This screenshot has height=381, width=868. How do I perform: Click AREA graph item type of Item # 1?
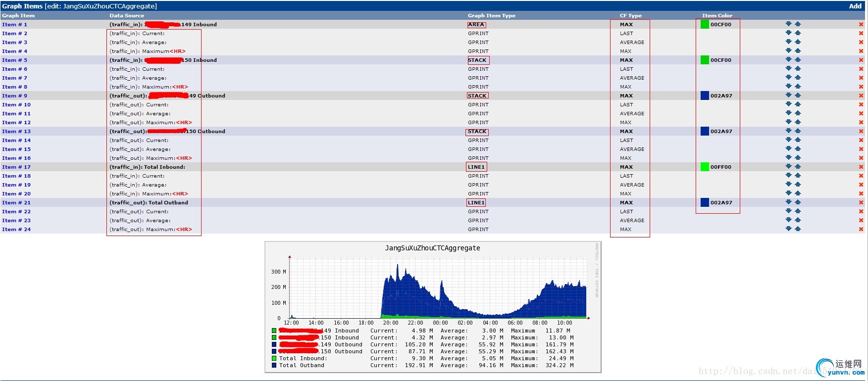476,24
